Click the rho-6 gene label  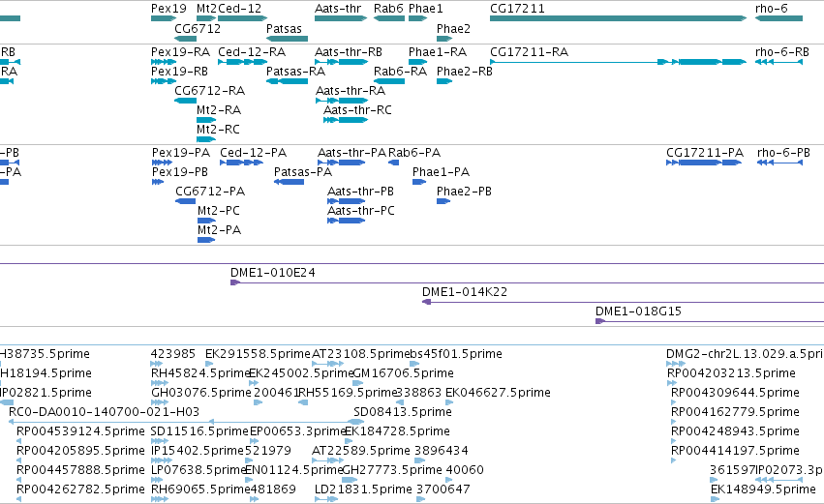tap(772, 9)
